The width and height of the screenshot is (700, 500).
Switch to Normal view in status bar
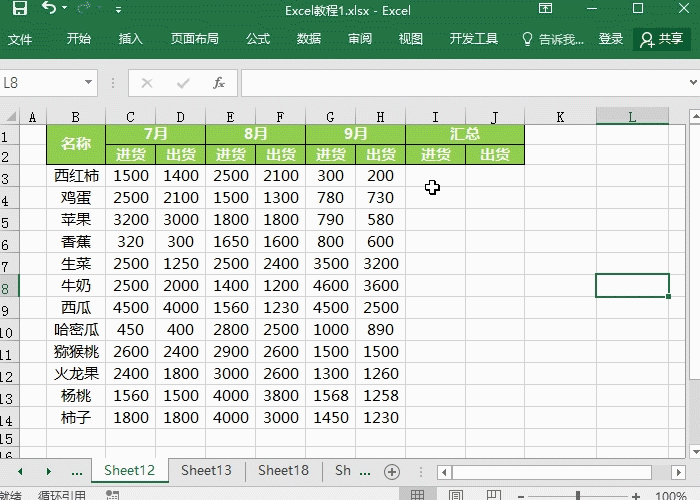point(418,495)
